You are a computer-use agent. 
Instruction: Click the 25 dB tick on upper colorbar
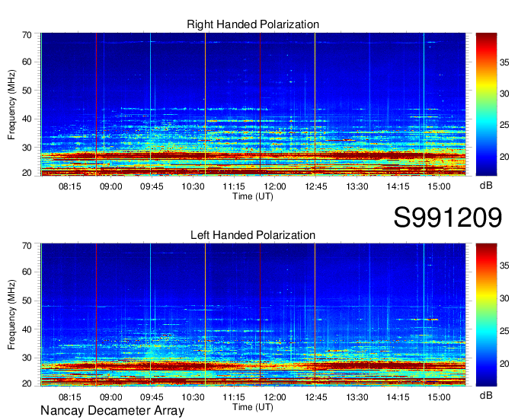[x=504, y=125]
